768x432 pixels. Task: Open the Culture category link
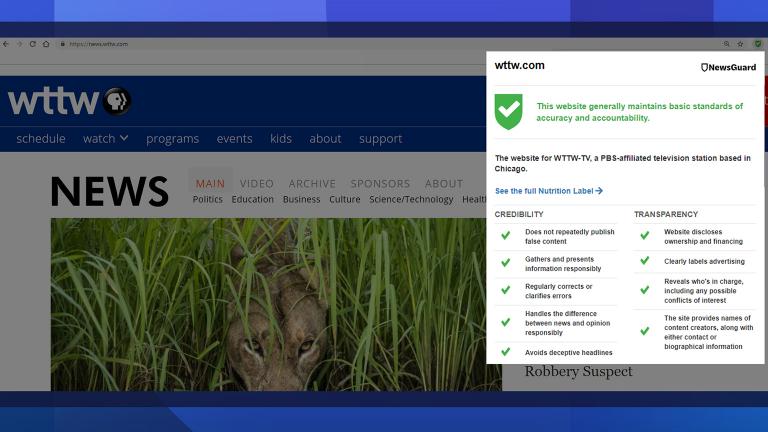pos(345,199)
